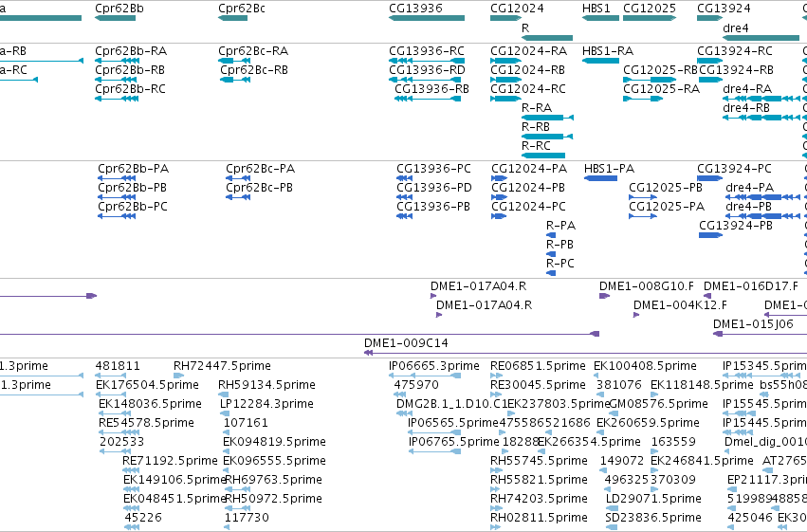
Task: Click EST label 202533
Action: tap(122, 443)
